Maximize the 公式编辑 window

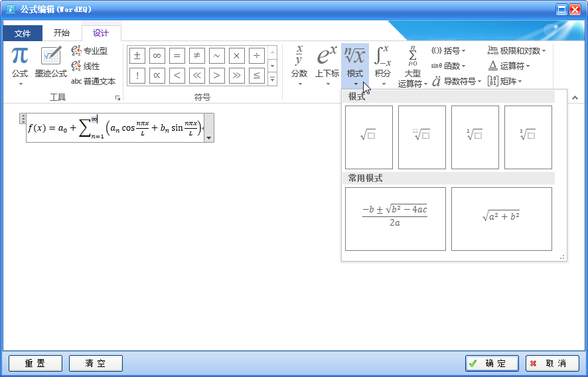[x=561, y=10]
